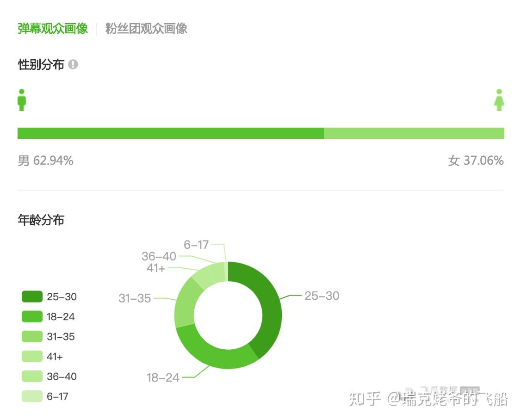521x420 pixels.
Task: Click the info icon beside 性别分布
Action: tap(73, 64)
